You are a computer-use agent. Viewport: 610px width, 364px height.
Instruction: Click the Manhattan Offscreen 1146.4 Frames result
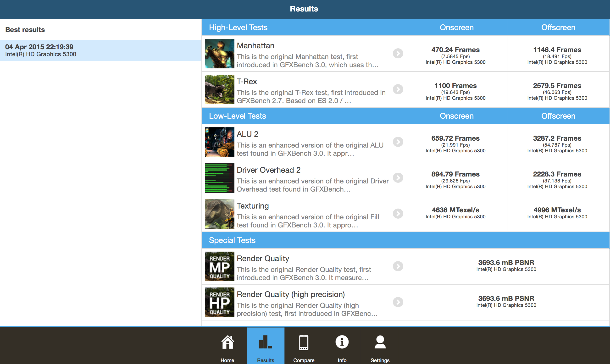[557, 50]
